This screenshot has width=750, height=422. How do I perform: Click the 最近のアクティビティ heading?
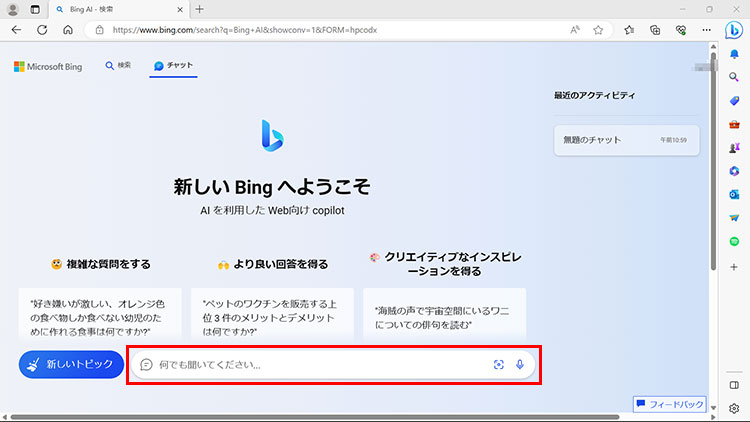595,95
